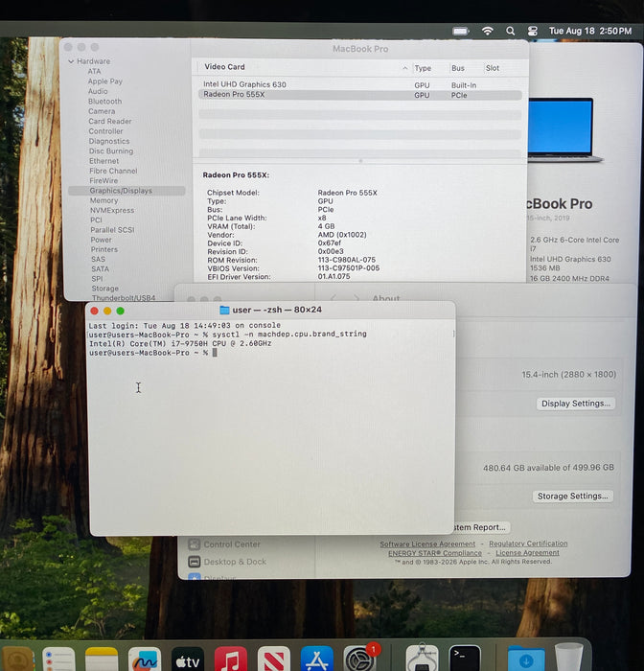Open Contacts from the Dock

click(17, 659)
